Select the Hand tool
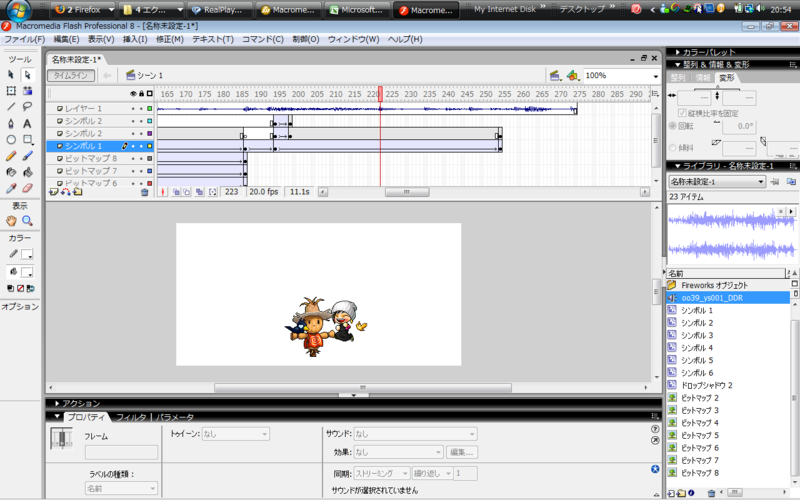Image resolution: width=800 pixels, height=500 pixels. tap(11, 221)
